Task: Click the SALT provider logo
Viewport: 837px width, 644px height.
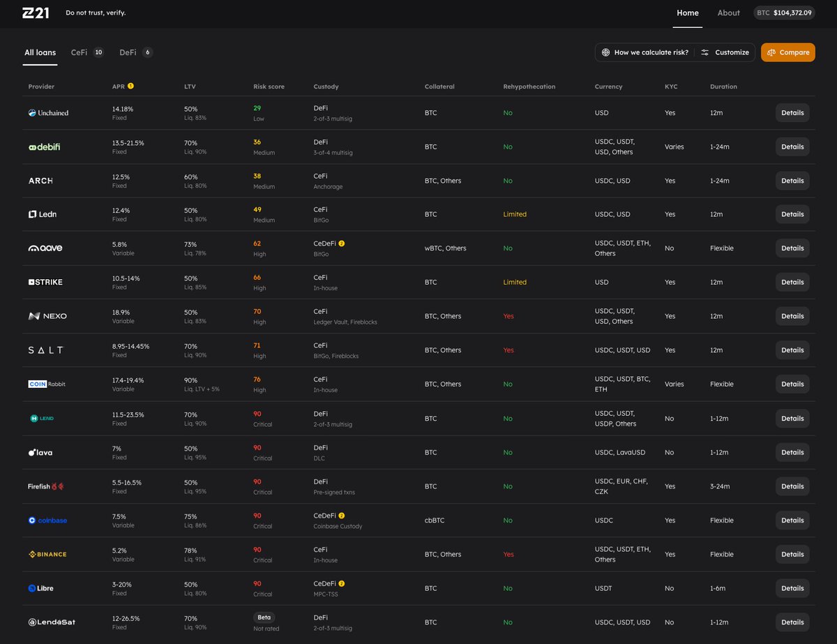Action: click(45, 350)
